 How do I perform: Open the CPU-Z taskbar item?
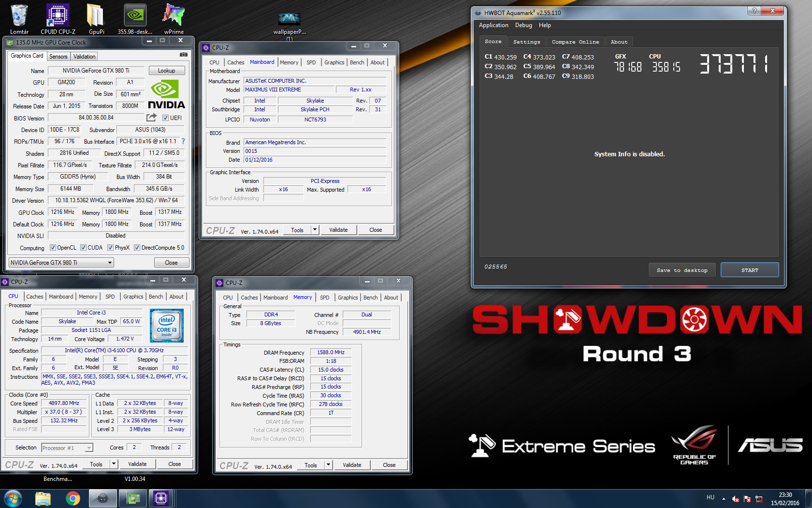pyautogui.click(x=161, y=498)
